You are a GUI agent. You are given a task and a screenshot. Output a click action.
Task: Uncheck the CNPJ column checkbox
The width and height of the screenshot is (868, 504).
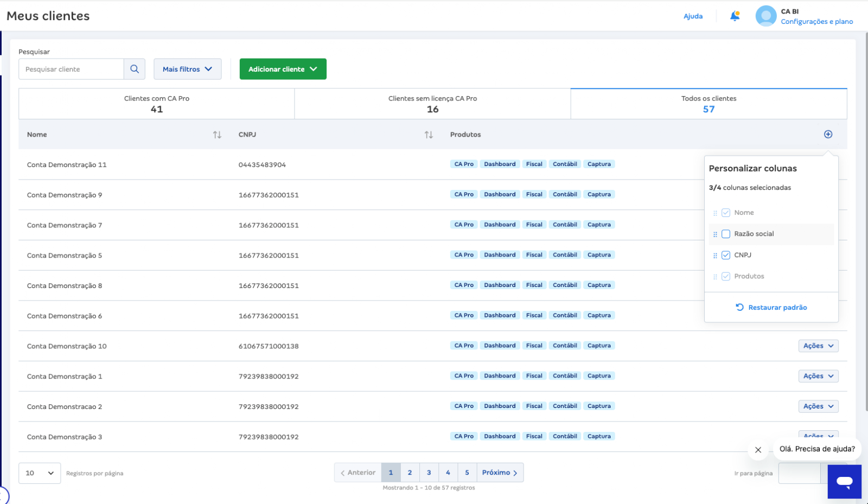tap(726, 256)
